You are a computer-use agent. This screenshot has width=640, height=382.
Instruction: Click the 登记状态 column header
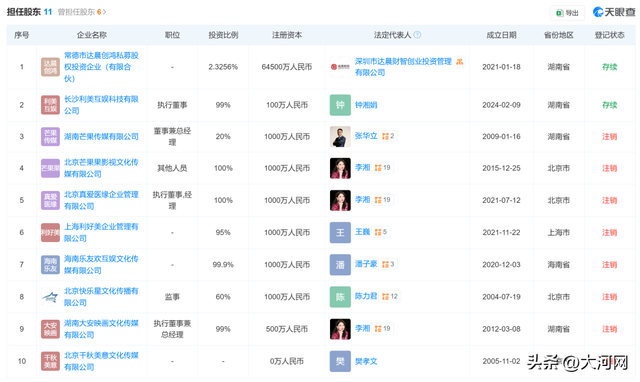[609, 35]
